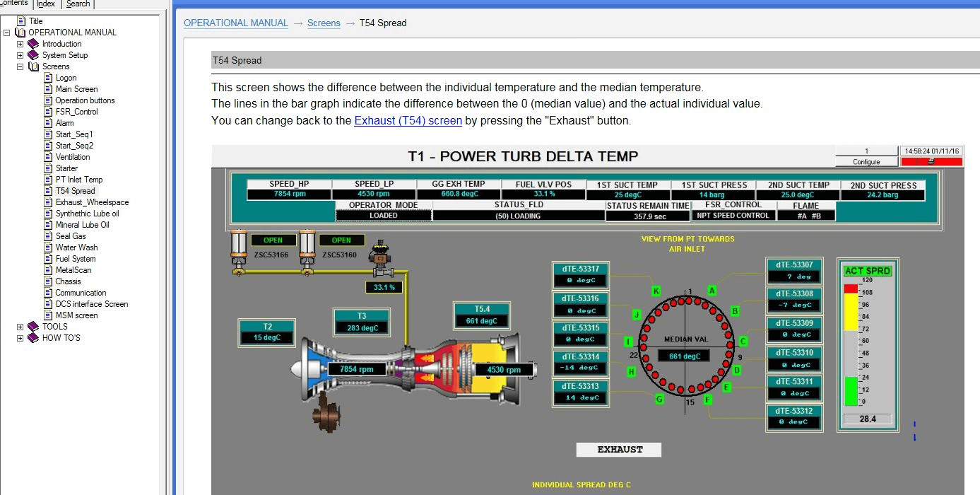Toggle OPEN status for valve ZSC53160

tap(341, 240)
